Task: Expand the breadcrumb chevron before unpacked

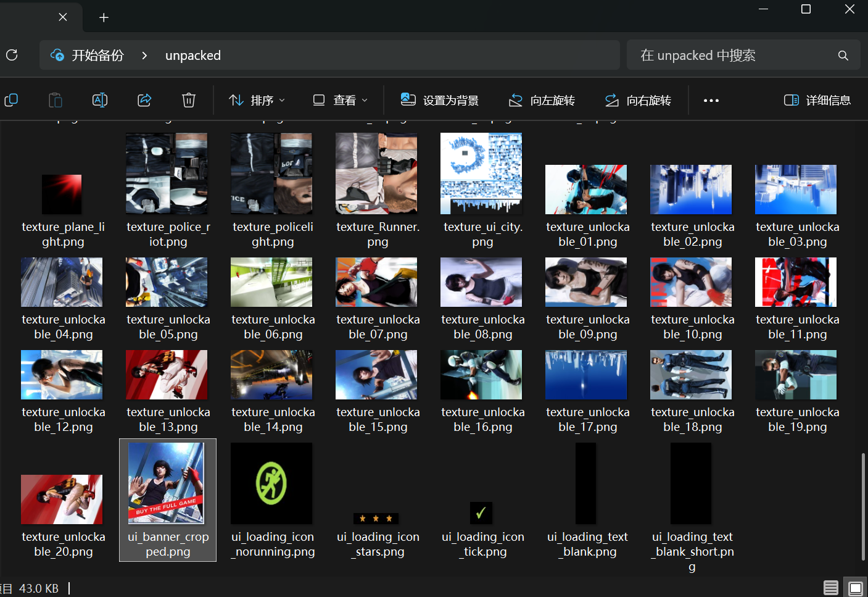Action: 144,56
